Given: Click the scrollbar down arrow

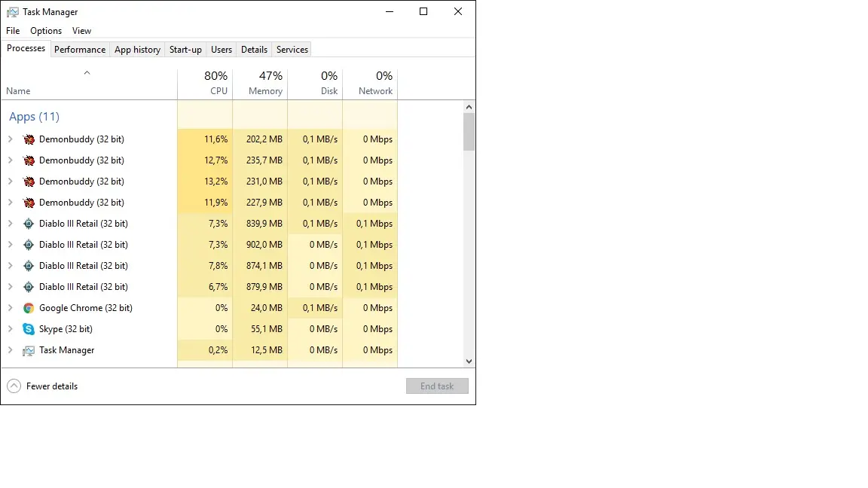Looking at the screenshot, I should point(469,361).
